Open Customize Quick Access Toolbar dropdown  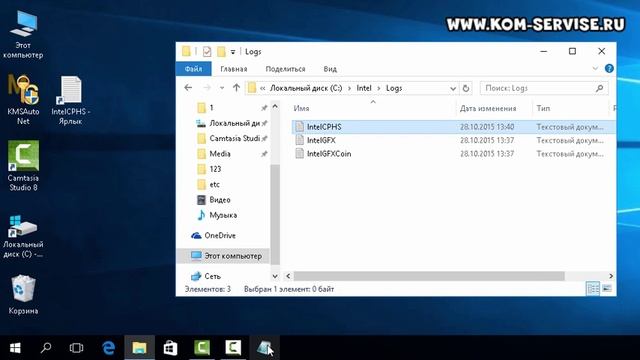233,52
